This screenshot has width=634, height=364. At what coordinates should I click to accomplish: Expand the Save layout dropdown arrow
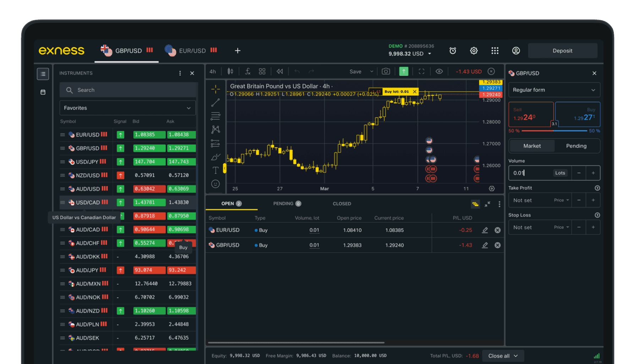point(372,71)
